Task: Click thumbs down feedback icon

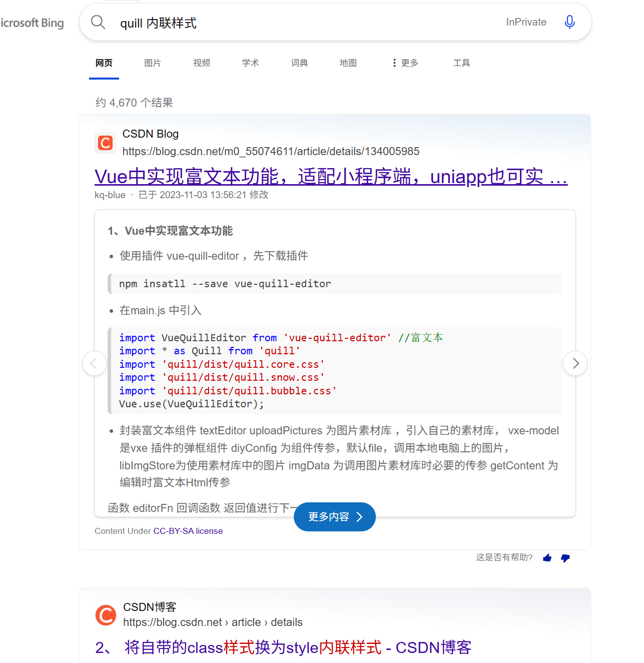Action: click(565, 558)
